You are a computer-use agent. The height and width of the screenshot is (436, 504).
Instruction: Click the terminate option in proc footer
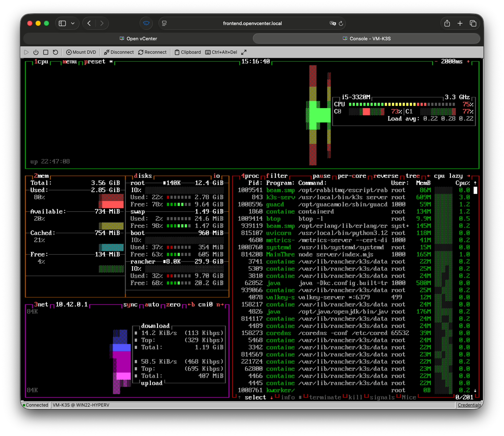[x=325, y=398]
